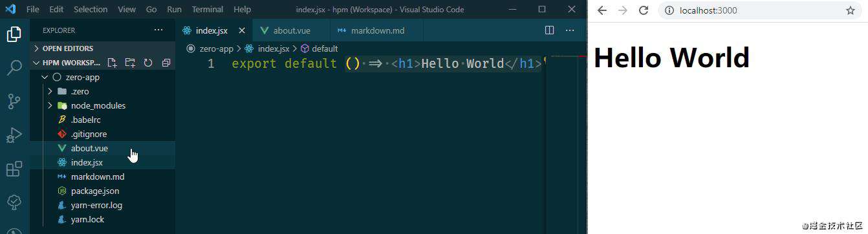Open the Run and Debug view
868x234 pixels.
pos(14,136)
